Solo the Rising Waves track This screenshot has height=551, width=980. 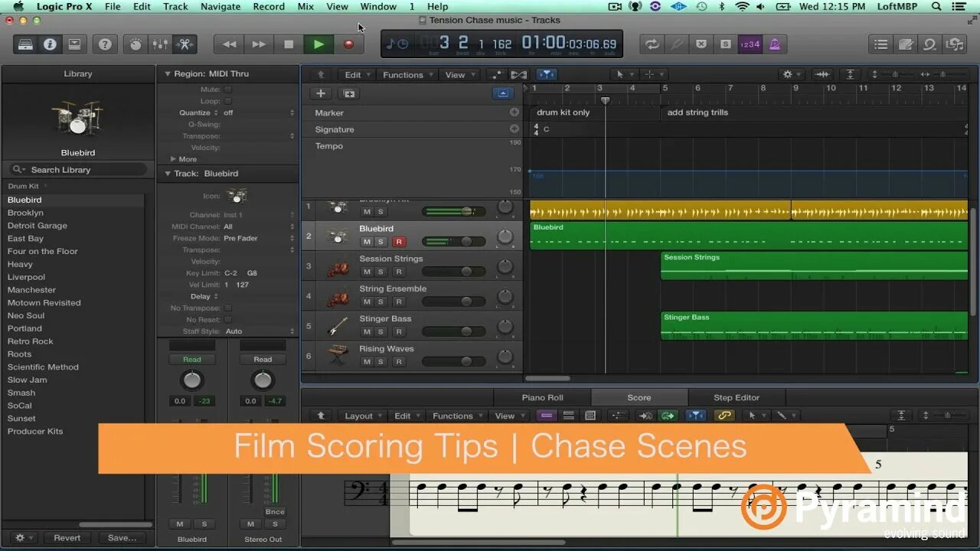point(381,361)
